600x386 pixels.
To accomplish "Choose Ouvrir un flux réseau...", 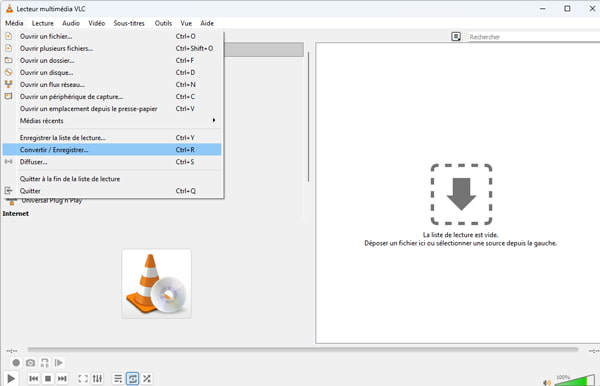I will [112, 85].
